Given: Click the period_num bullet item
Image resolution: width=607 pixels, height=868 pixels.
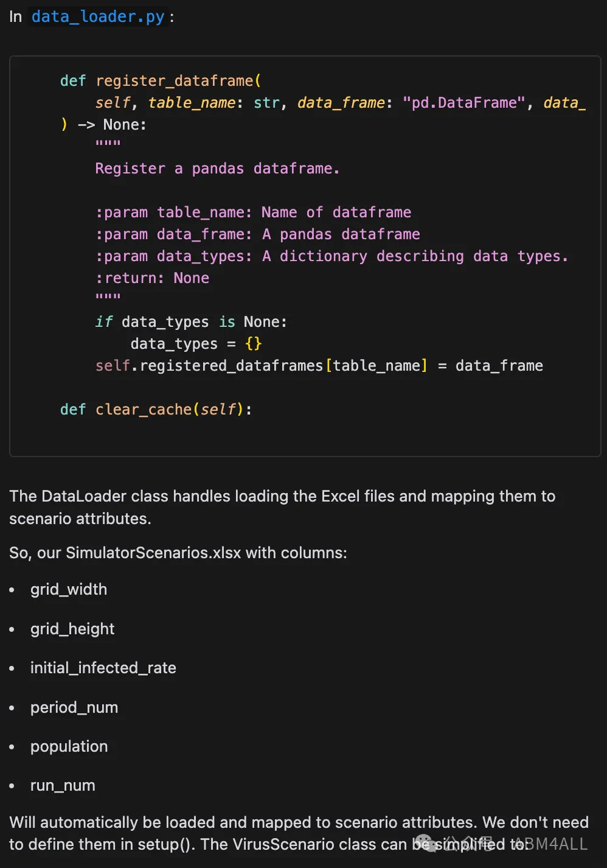Looking at the screenshot, I should [x=74, y=707].
